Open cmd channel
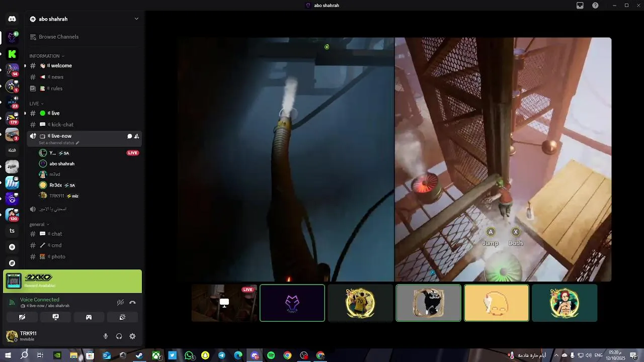This screenshot has height=362, width=644. point(84,245)
